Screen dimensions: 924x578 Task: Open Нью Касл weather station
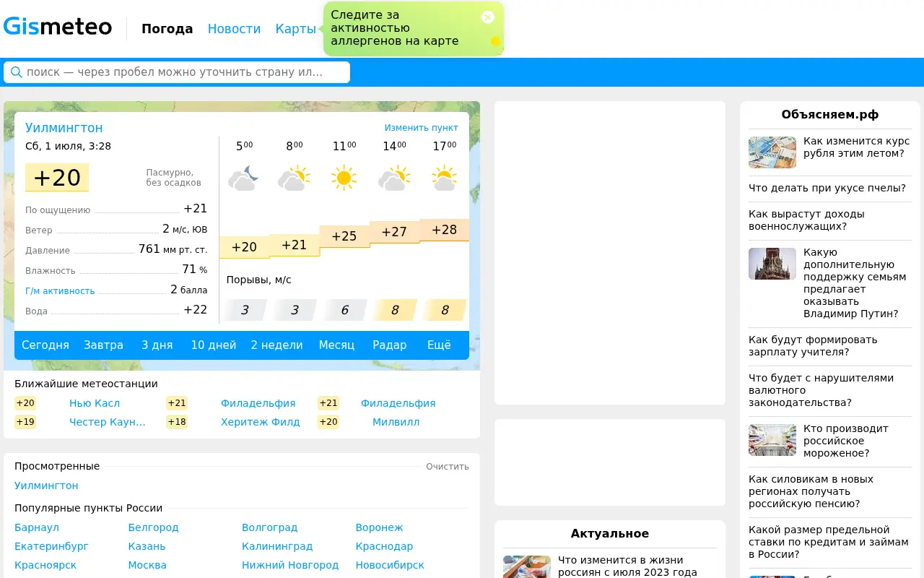pos(95,403)
